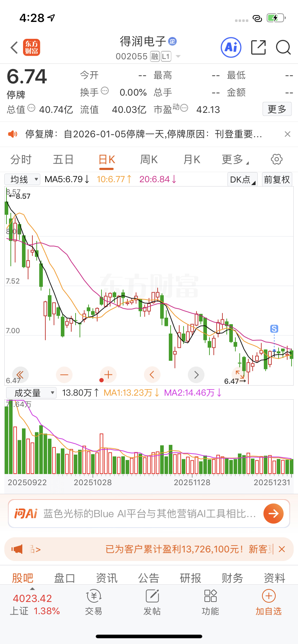Image resolution: width=298 pixels, height=644 pixels.
Task: Switch to the 资讯 tab
Action: pos(107,578)
